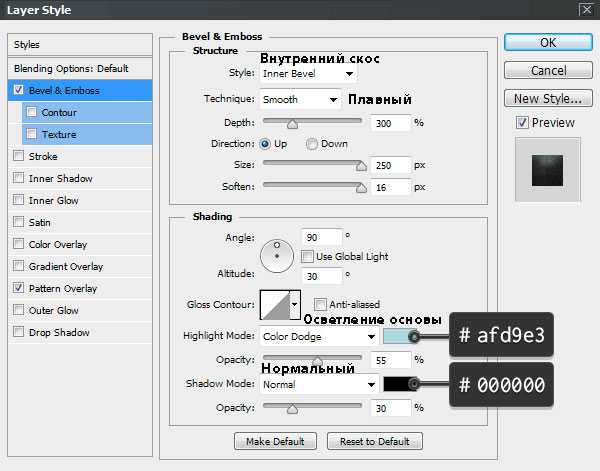Open the Gloss Contour thumbnail editor
This screenshot has height=471, width=600.
coord(275,305)
